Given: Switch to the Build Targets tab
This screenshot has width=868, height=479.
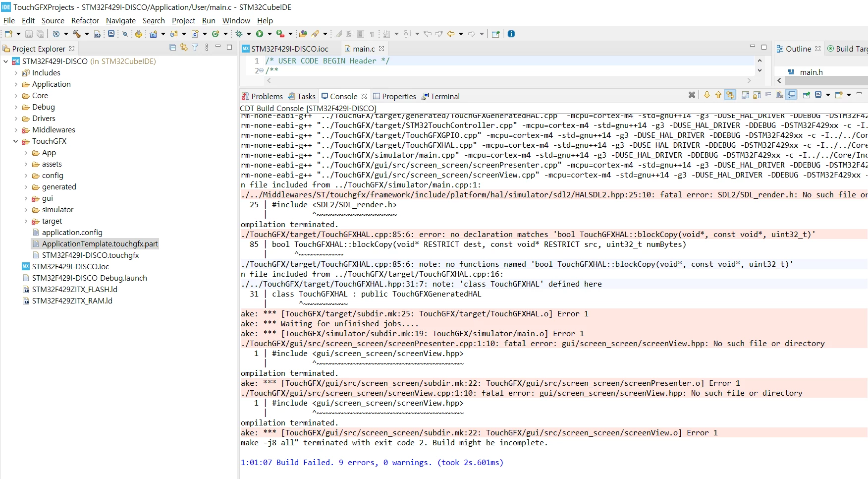Looking at the screenshot, I should (847, 49).
